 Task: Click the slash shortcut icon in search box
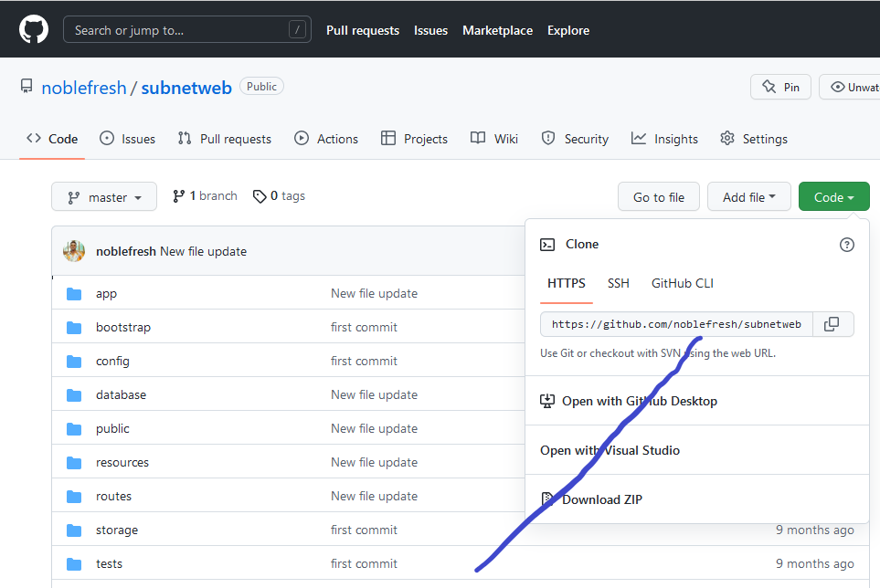point(298,29)
